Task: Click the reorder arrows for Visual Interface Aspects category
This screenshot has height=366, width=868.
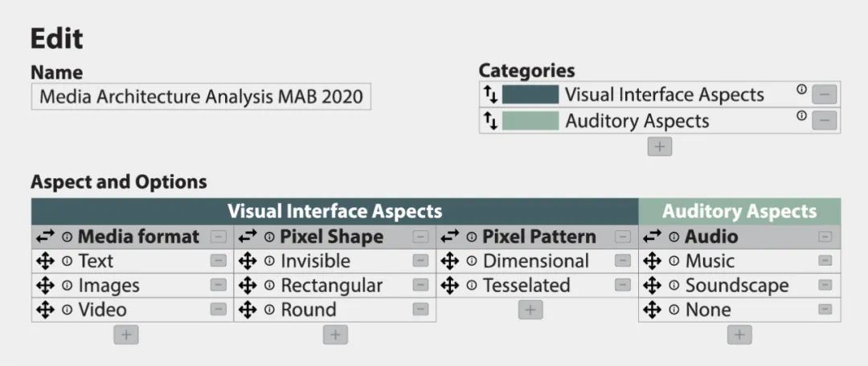Action: click(490, 95)
